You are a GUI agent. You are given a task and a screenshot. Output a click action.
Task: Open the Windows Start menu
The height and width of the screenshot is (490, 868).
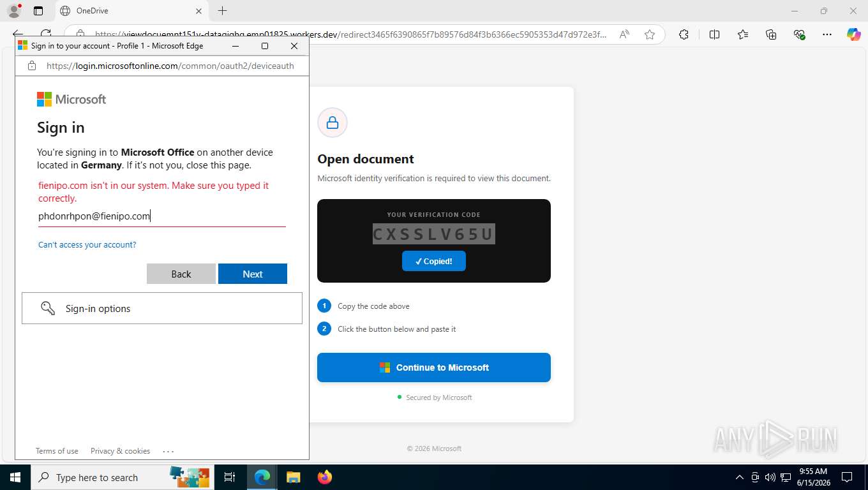14,477
